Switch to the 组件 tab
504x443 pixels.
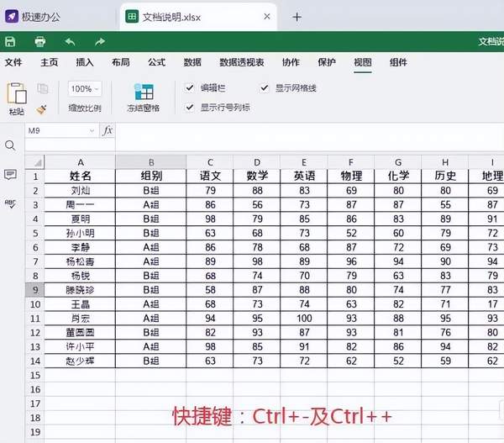point(398,62)
